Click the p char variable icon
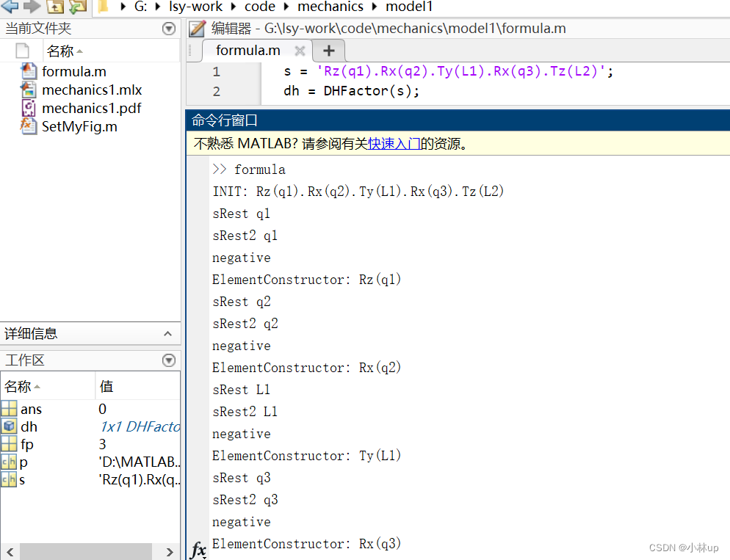The image size is (730, 560). click(9, 462)
